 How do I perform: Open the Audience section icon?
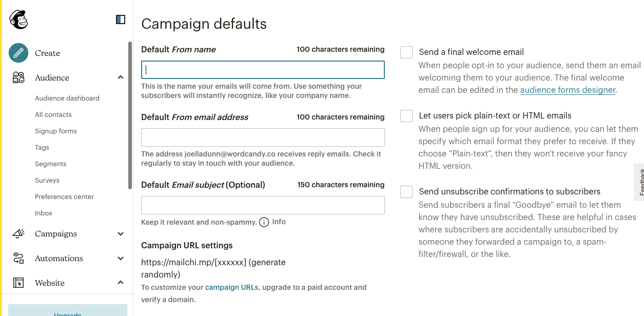click(x=18, y=77)
